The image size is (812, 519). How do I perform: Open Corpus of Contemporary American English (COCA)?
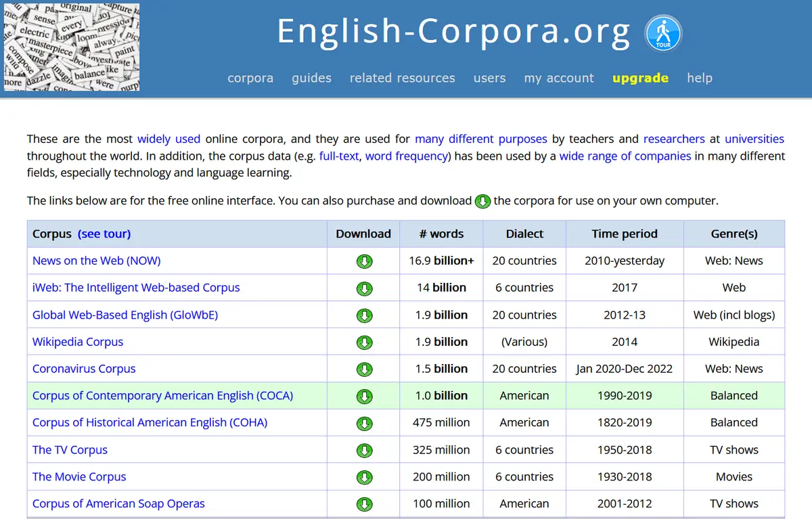click(163, 396)
